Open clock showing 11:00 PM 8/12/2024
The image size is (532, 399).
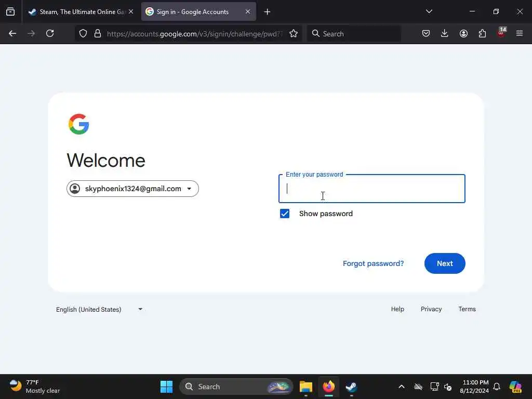point(474,387)
